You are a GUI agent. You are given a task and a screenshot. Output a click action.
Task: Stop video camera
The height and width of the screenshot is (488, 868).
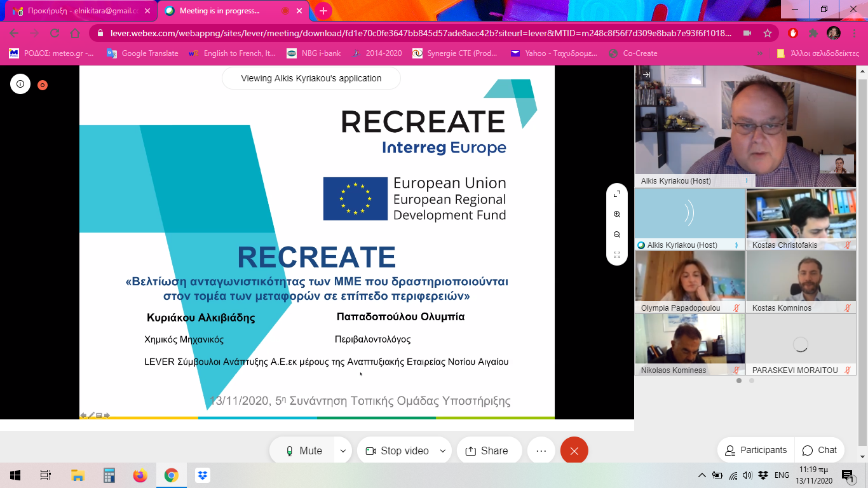(397, 451)
